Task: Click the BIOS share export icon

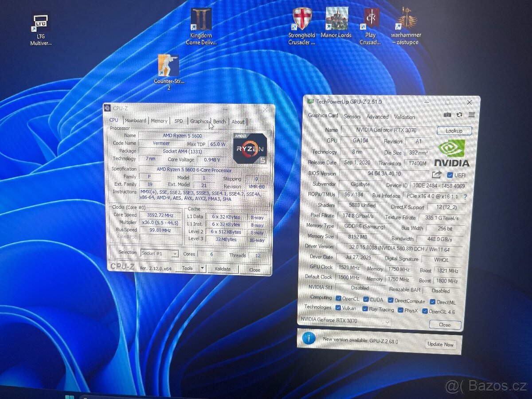Action: coord(437,175)
